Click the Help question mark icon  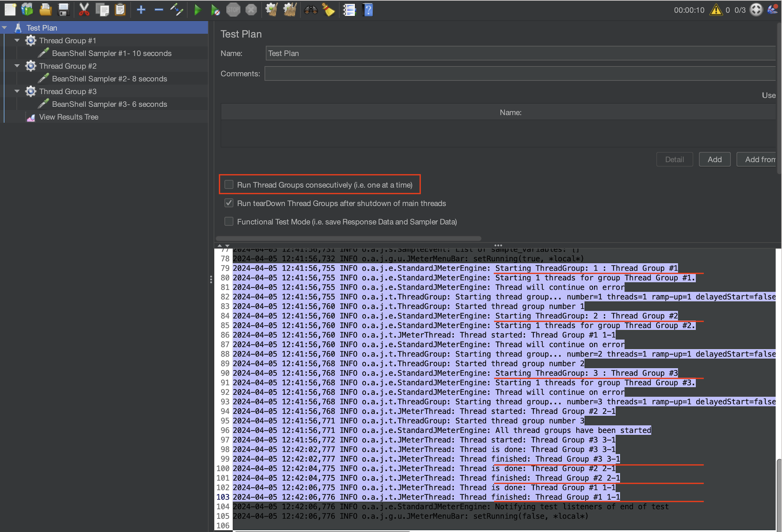368,10
